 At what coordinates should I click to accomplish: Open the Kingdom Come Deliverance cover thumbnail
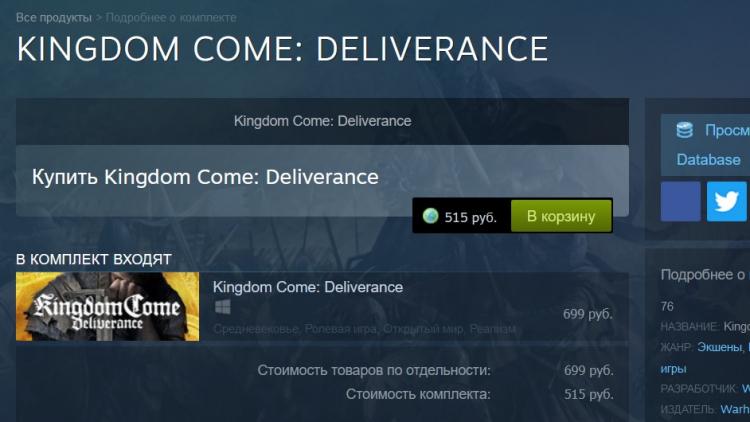[x=108, y=307]
